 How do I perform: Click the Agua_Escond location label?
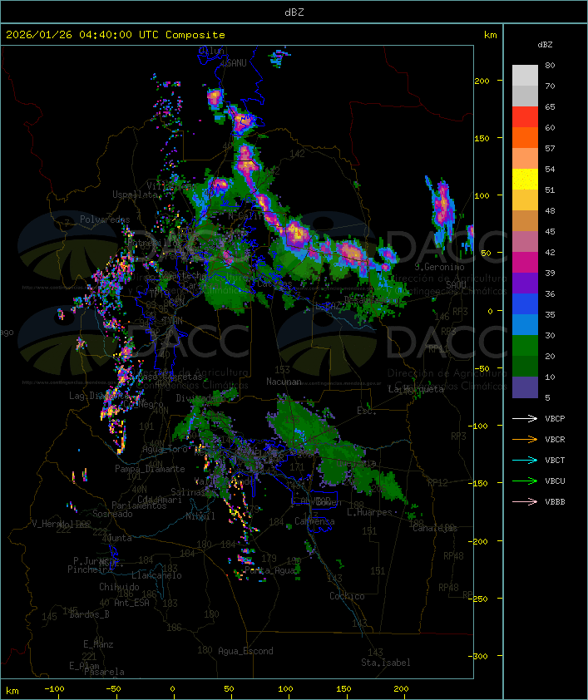pos(245,651)
